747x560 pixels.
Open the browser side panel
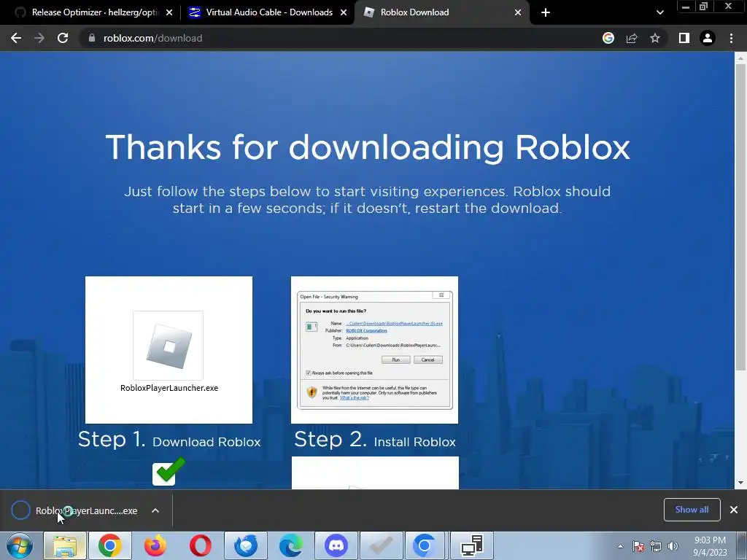tap(684, 38)
